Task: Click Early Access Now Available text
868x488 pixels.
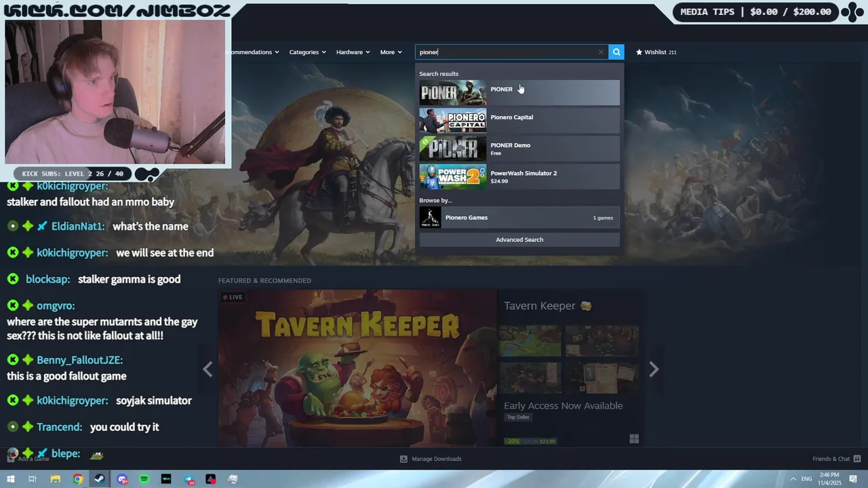Action: pos(563,405)
